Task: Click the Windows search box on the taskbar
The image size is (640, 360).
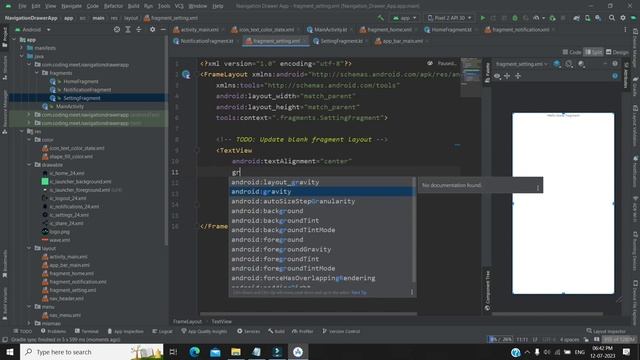Action: pos(92,352)
